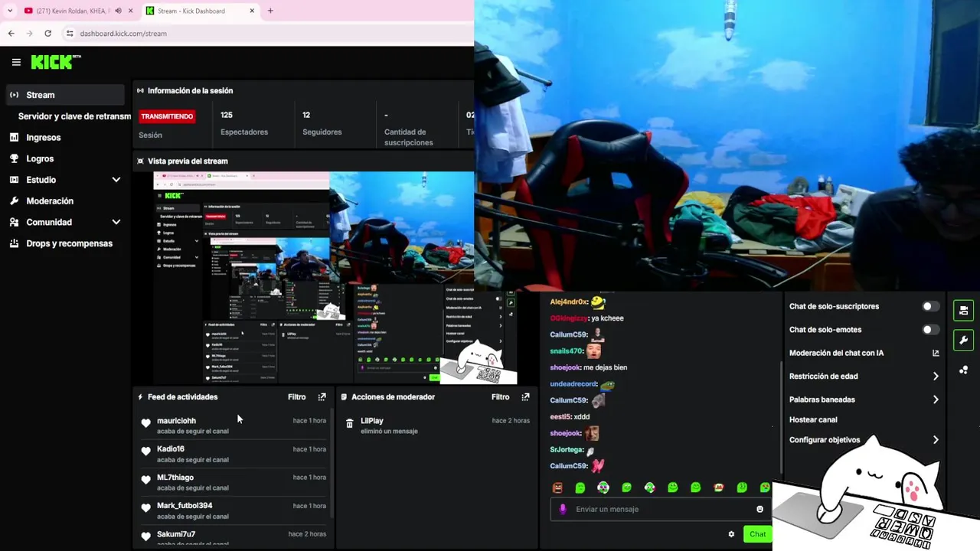Click ML7thiago row in activity feed
The image size is (980, 551).
tap(232, 482)
